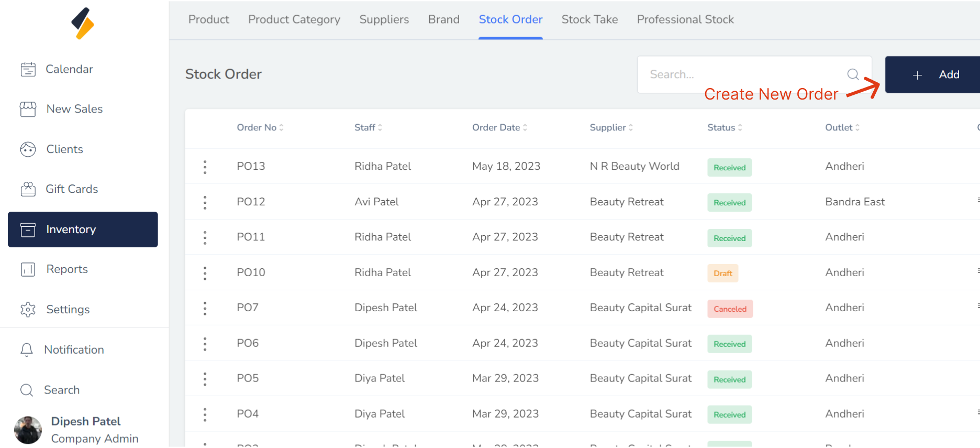Expand row actions menu for PO10
Viewport: 980px width, 448px height.
coord(205,273)
